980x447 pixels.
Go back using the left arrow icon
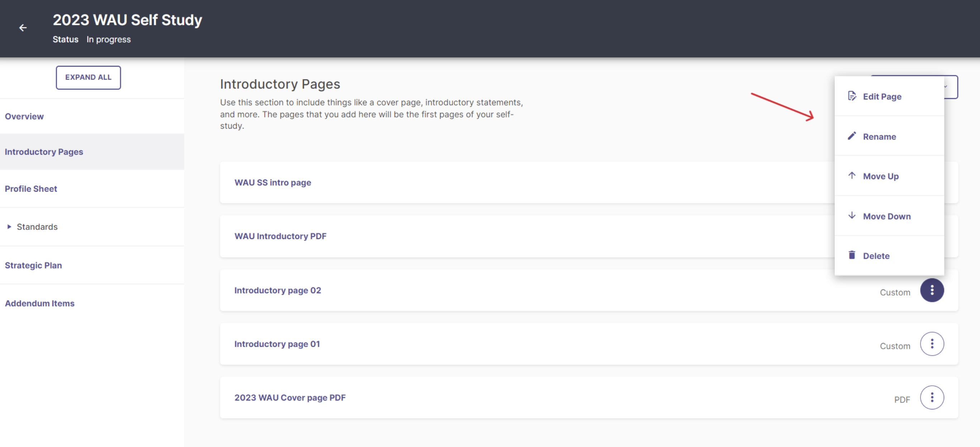coord(23,28)
